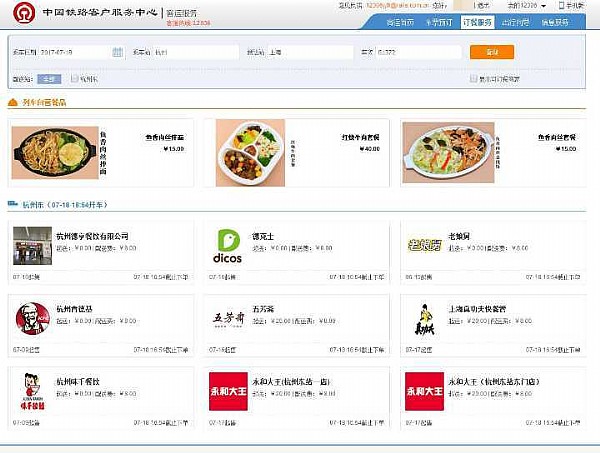
Task: Switch to the 订餐服务 tab
Action: pyautogui.click(x=477, y=21)
